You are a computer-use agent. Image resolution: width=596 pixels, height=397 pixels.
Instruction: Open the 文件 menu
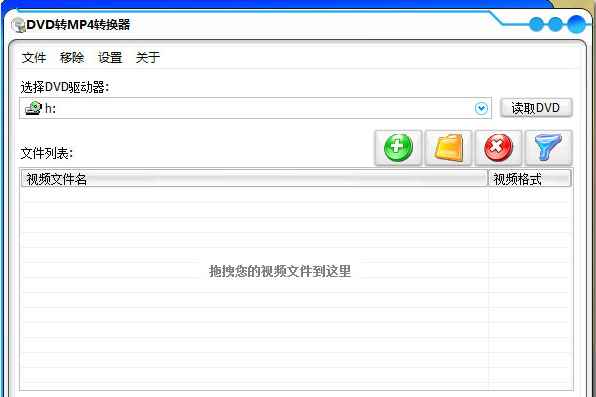click(34, 58)
